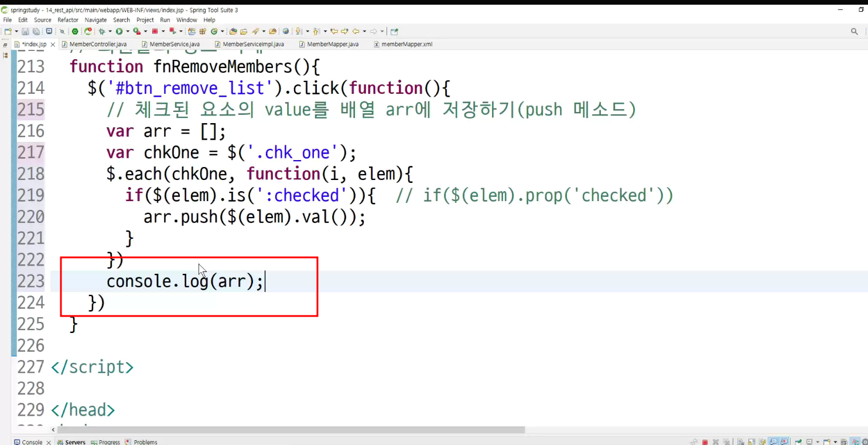Open the Help menu

(x=209, y=20)
